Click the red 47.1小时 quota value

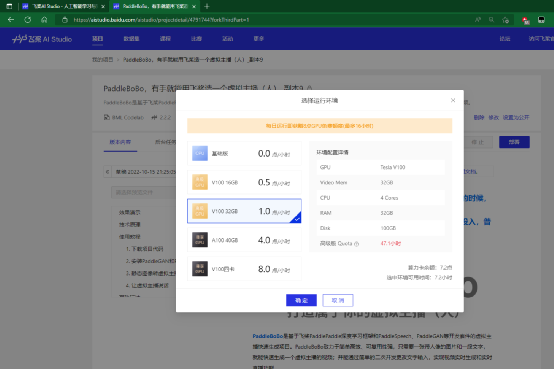pos(390,244)
